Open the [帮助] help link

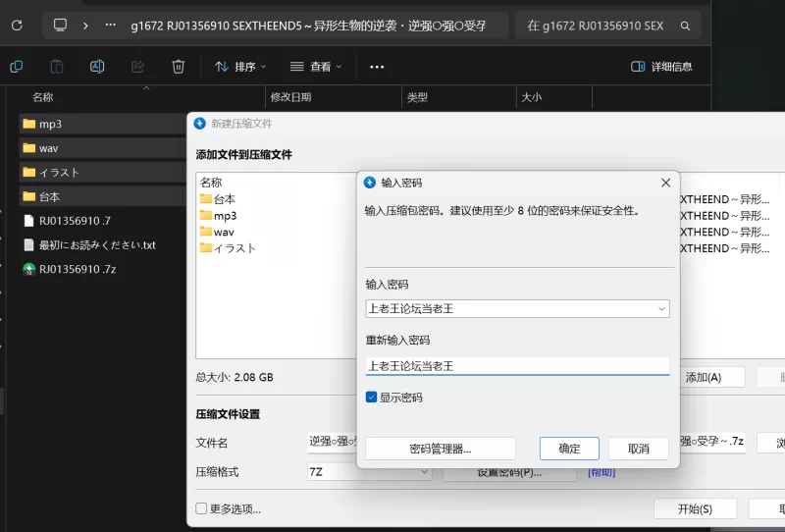(602, 472)
